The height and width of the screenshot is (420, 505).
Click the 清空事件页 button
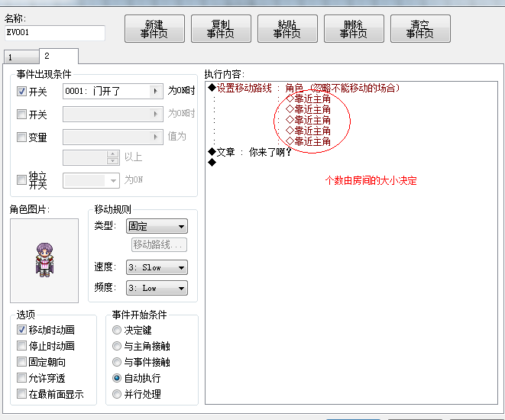420,29
